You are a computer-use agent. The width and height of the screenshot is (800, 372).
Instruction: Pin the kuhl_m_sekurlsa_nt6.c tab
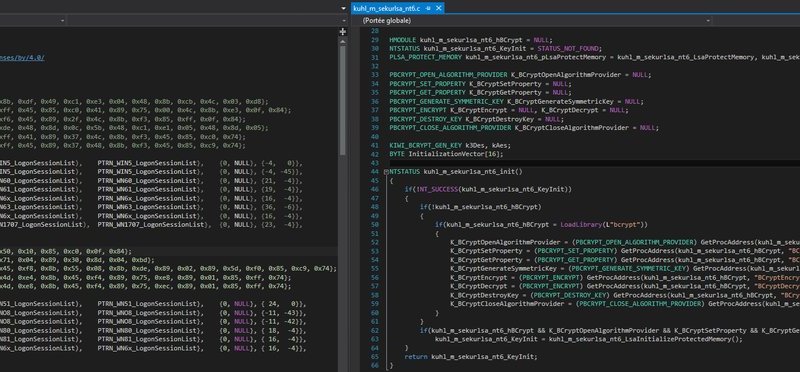tap(429, 9)
